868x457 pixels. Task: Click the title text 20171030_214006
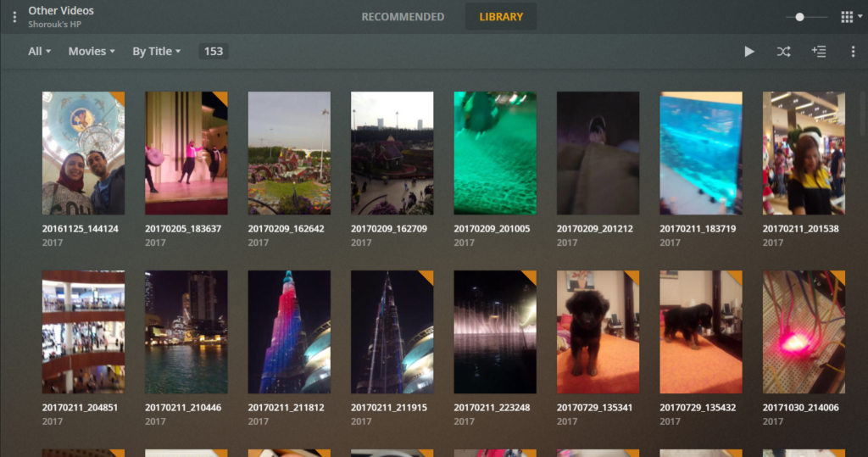point(801,408)
